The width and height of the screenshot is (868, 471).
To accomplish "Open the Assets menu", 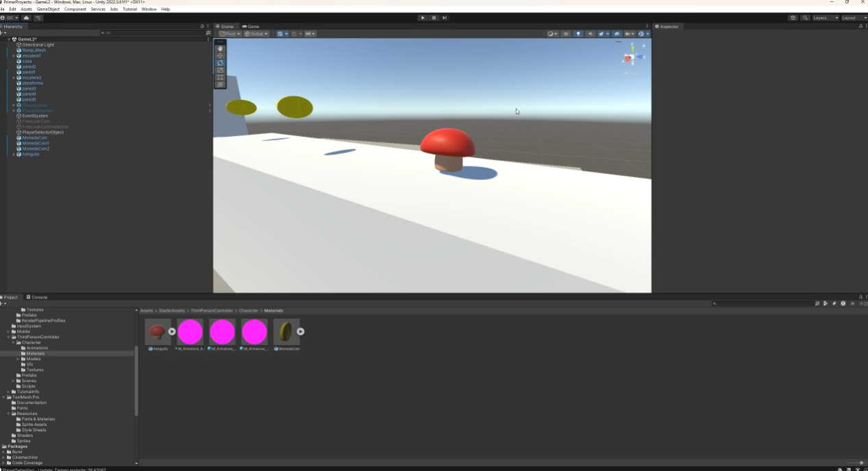I will (x=26, y=9).
